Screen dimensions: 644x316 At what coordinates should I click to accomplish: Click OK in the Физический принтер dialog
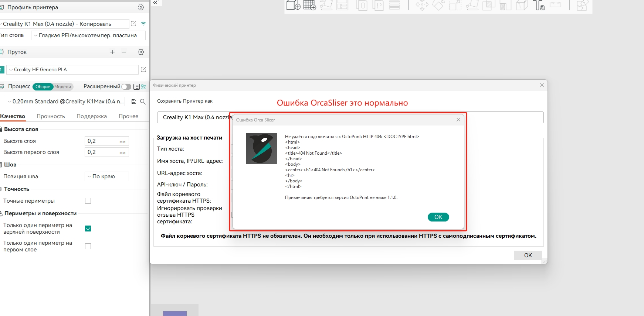click(x=528, y=255)
